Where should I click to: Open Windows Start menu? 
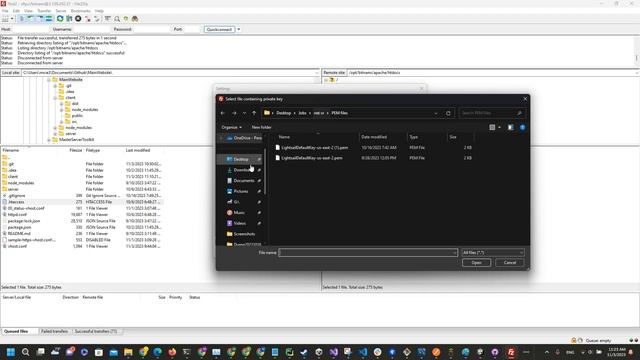pos(11,352)
